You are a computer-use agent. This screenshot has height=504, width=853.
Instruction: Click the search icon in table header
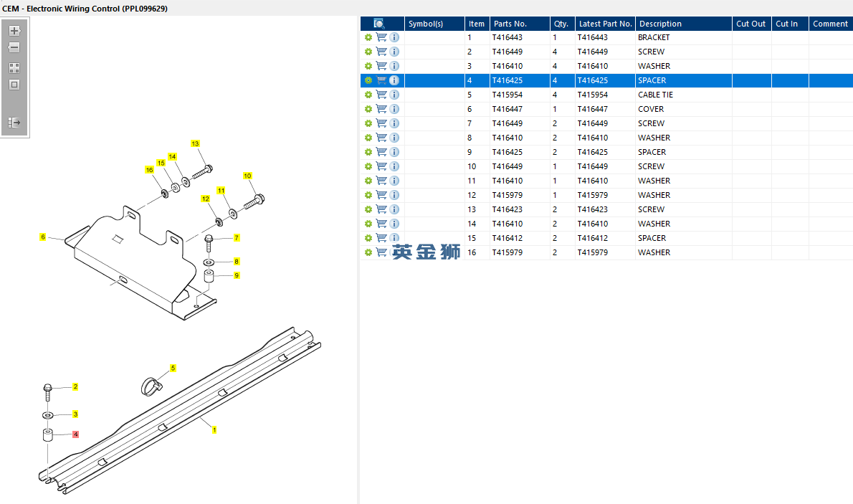click(379, 24)
